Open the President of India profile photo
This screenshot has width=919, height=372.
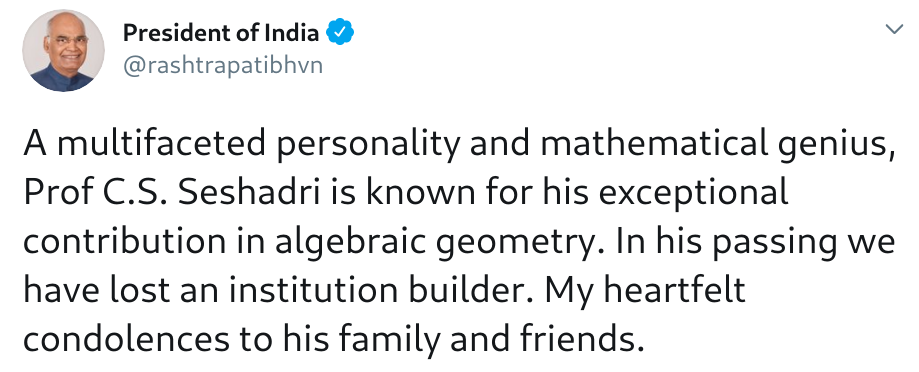pos(63,51)
